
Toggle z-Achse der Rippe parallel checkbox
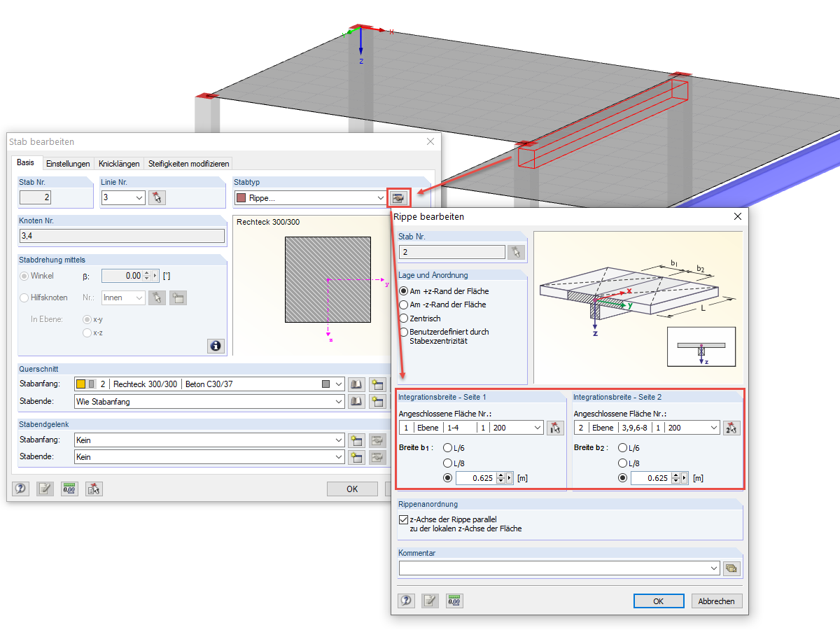(403, 519)
